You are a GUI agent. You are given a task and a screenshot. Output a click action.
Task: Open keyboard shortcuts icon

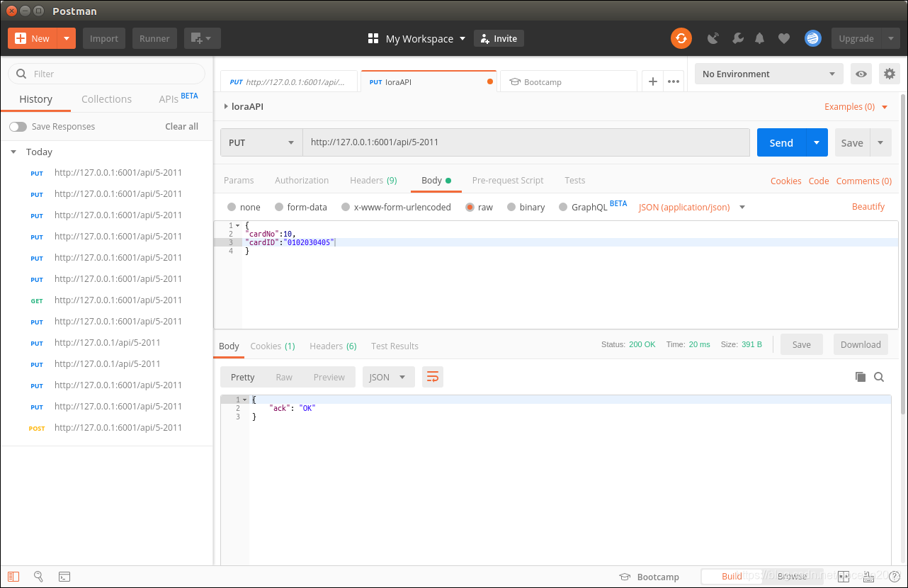868,577
